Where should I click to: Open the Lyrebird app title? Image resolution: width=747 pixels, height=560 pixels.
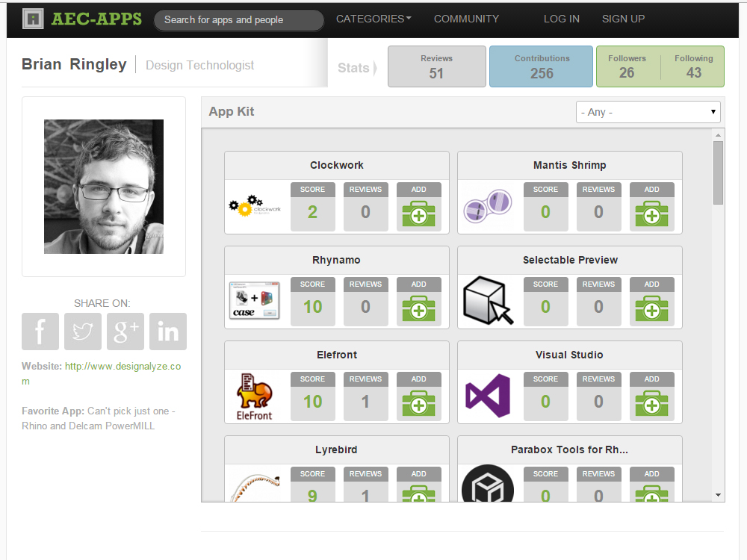tap(336, 449)
